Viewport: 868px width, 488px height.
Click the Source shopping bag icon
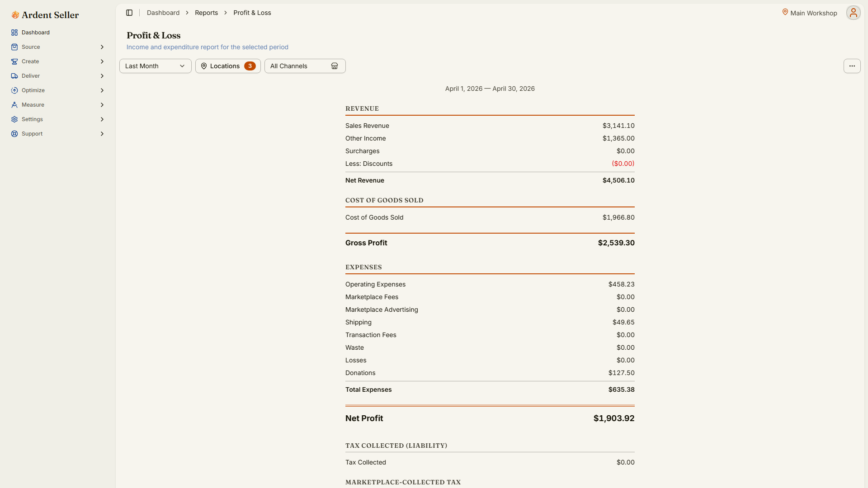pyautogui.click(x=14, y=47)
